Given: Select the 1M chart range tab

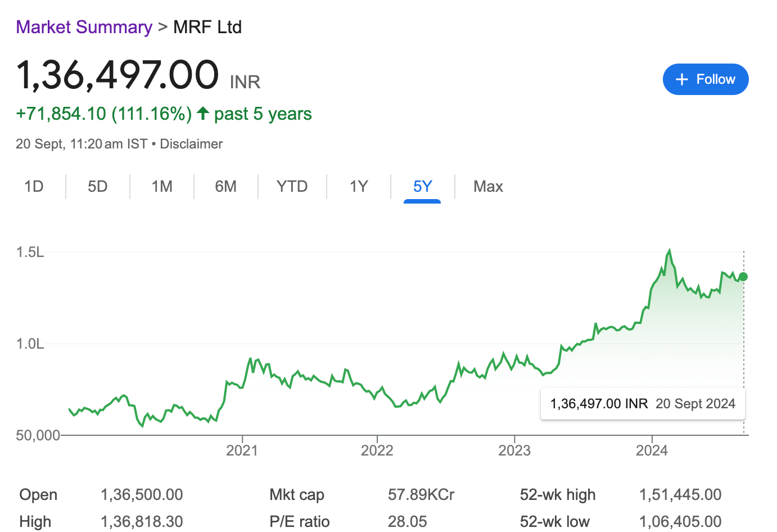Looking at the screenshot, I should pos(162,187).
